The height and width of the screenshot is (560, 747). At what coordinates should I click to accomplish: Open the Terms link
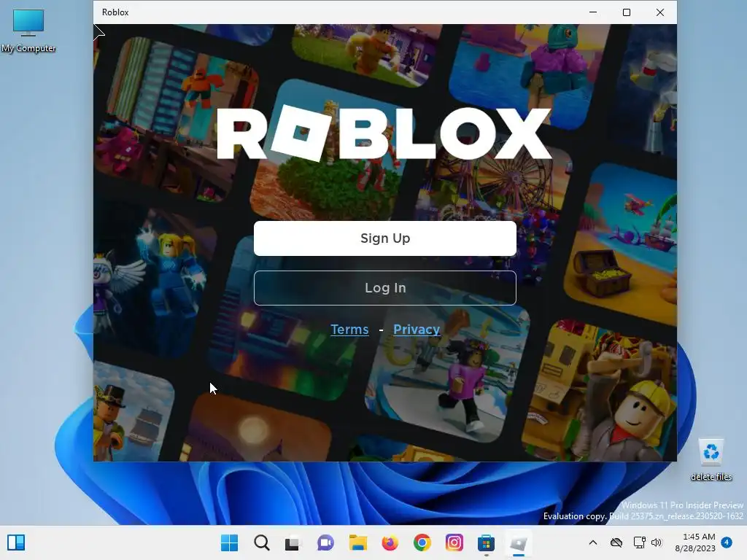point(349,330)
